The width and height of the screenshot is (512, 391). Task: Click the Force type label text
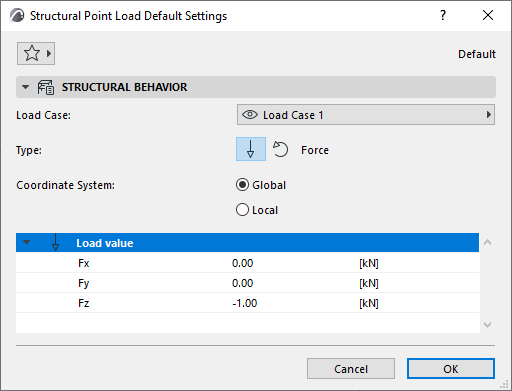315,150
